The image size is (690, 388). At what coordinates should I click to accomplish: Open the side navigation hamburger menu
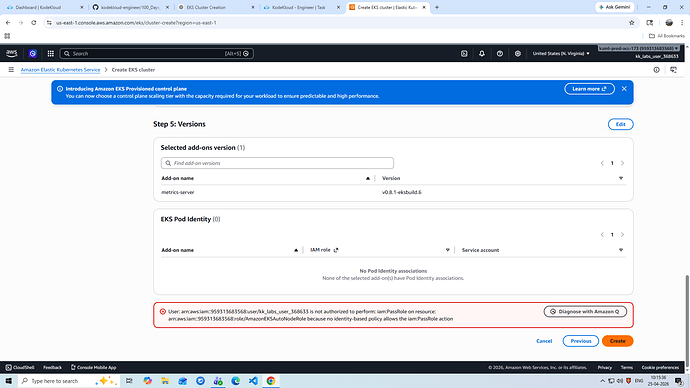(x=11, y=70)
